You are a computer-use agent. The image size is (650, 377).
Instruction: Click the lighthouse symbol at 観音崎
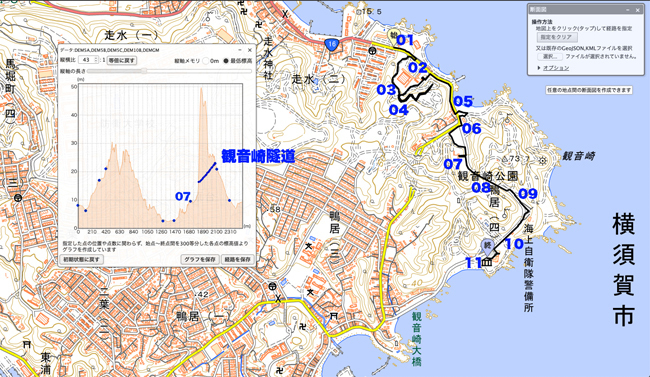coord(543,161)
